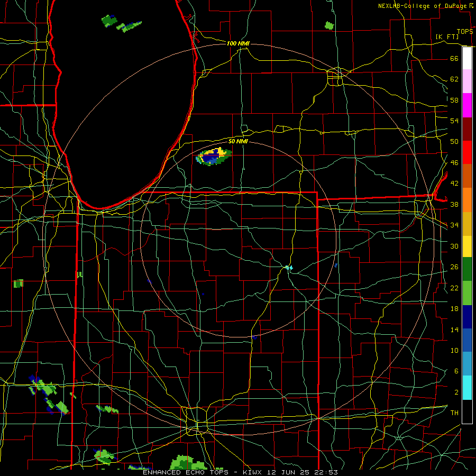Click the [K FT] units label
Screen dimensions: 476x476
coord(447,37)
